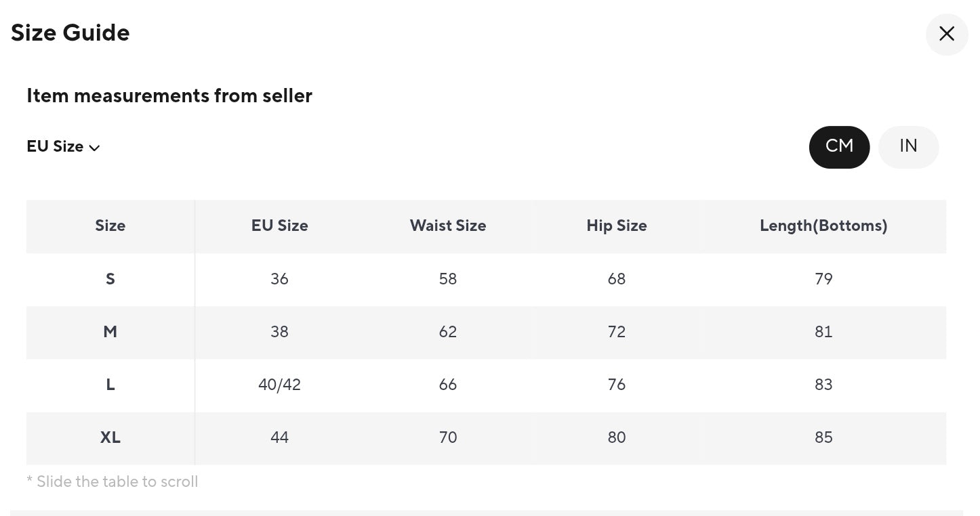This screenshot has width=980, height=516.
Task: Click the Size Guide heading
Action: 70,33
